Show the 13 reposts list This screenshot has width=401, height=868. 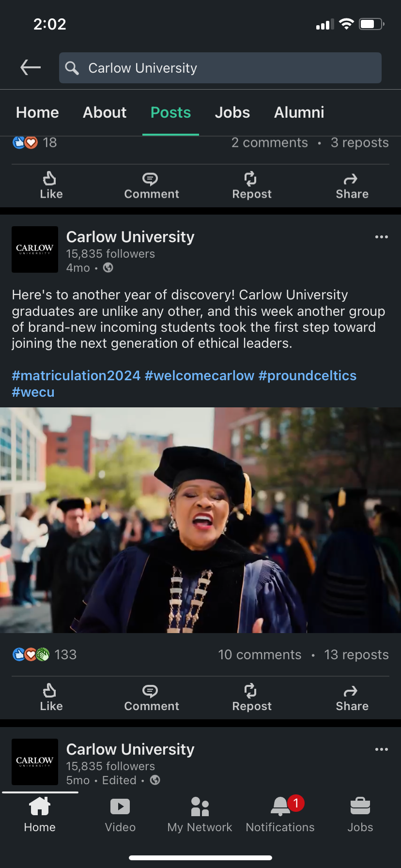tap(356, 655)
